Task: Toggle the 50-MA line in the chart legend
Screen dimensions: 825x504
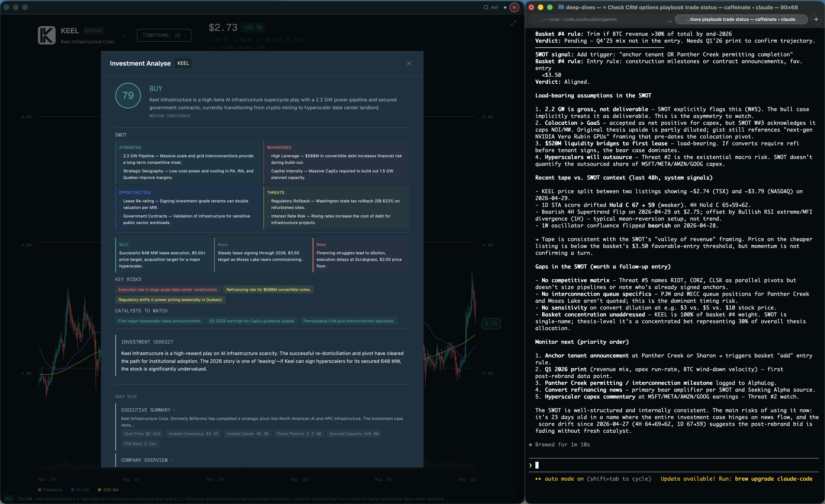Action: [x=80, y=490]
